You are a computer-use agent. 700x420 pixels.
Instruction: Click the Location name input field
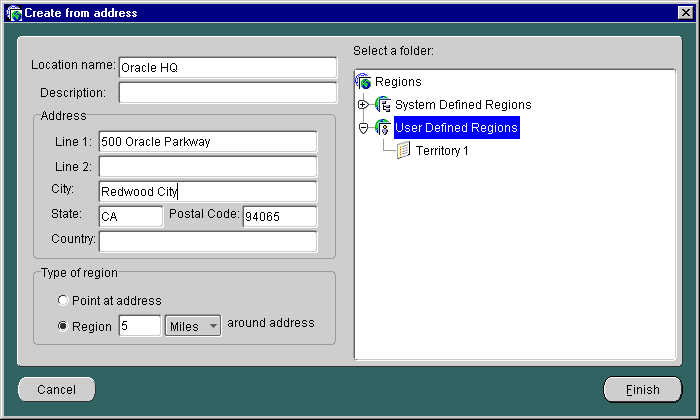pyautogui.click(x=228, y=67)
